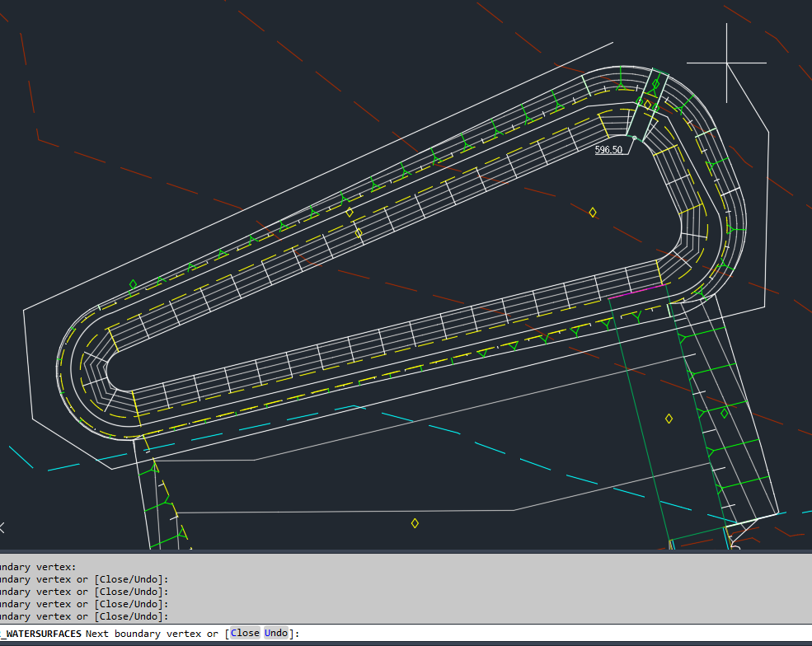Select the 596.50 elevation label
Screen dimensions: 812x646
608,150
